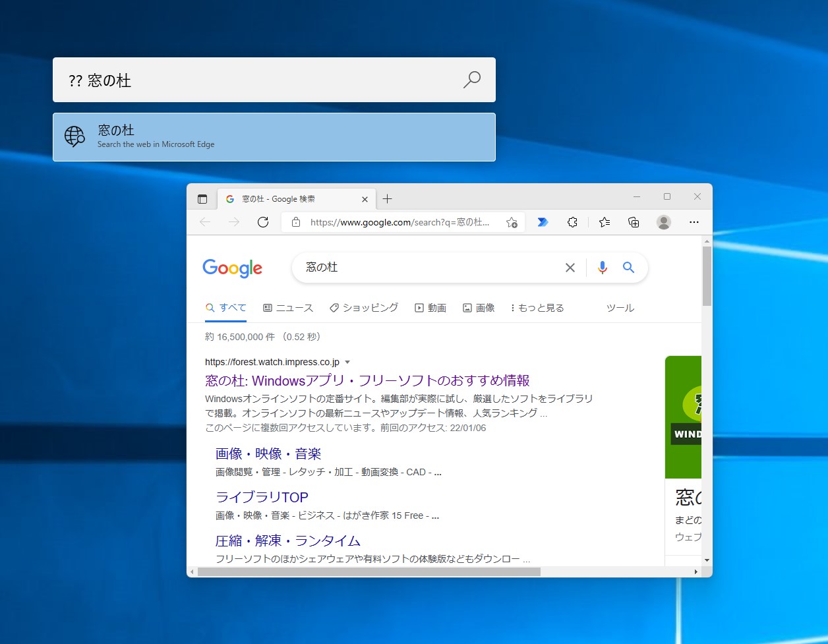828x644 pixels.
Task: Click the vertical scrollbar thumb
Action: 707,276
